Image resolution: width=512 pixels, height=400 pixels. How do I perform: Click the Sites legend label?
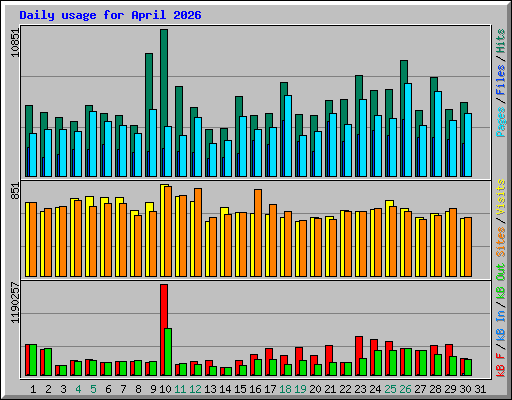coord(501,241)
